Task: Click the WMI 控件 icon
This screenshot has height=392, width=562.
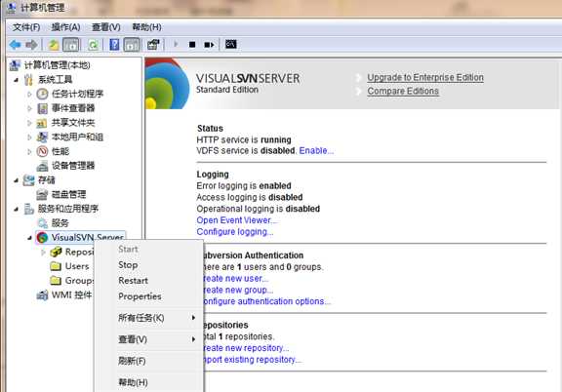Action: 42,295
